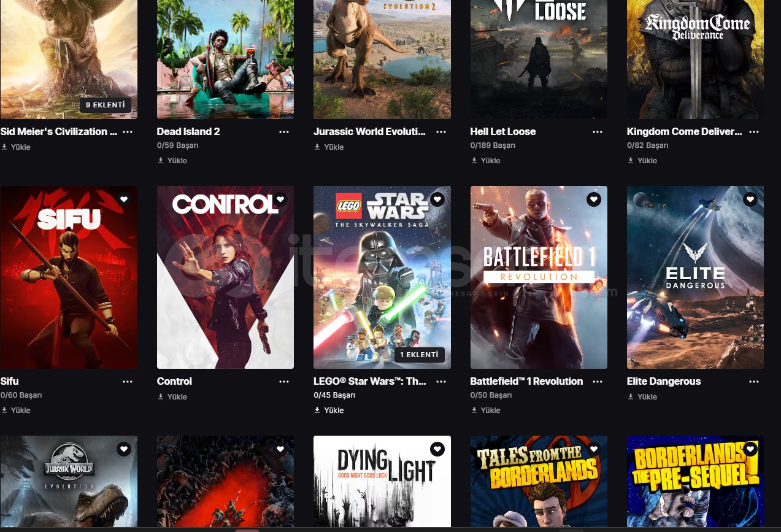Toggle favorite heart on Sifu cover
This screenshot has width=781, height=532.
[124, 199]
